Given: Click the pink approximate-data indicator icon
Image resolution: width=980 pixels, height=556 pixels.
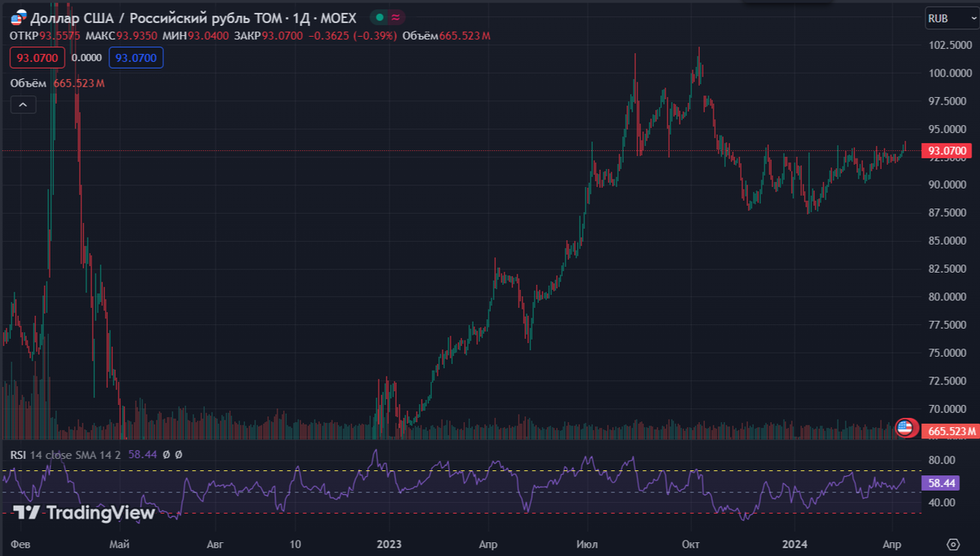Looking at the screenshot, I should [x=396, y=17].
